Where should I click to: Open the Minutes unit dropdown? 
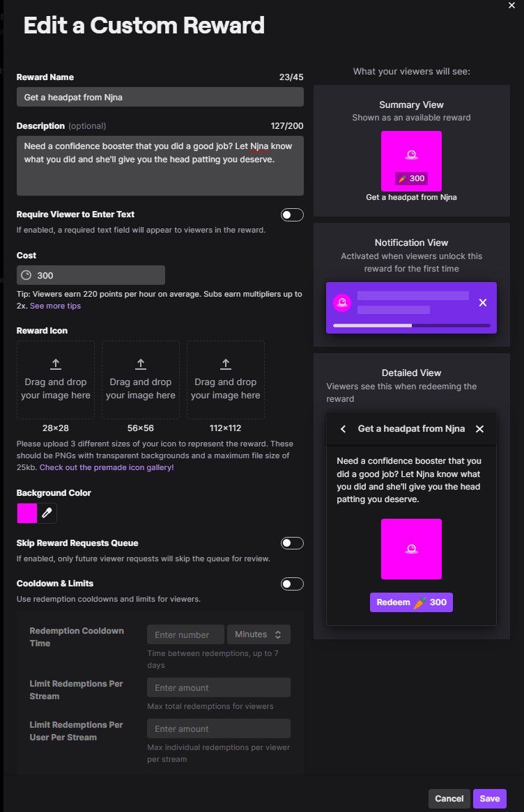(x=259, y=634)
